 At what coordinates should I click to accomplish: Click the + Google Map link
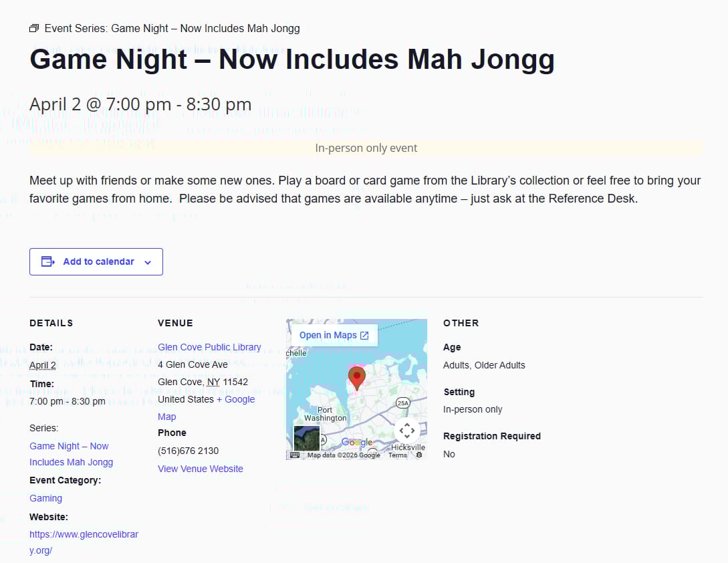pyautogui.click(x=235, y=399)
